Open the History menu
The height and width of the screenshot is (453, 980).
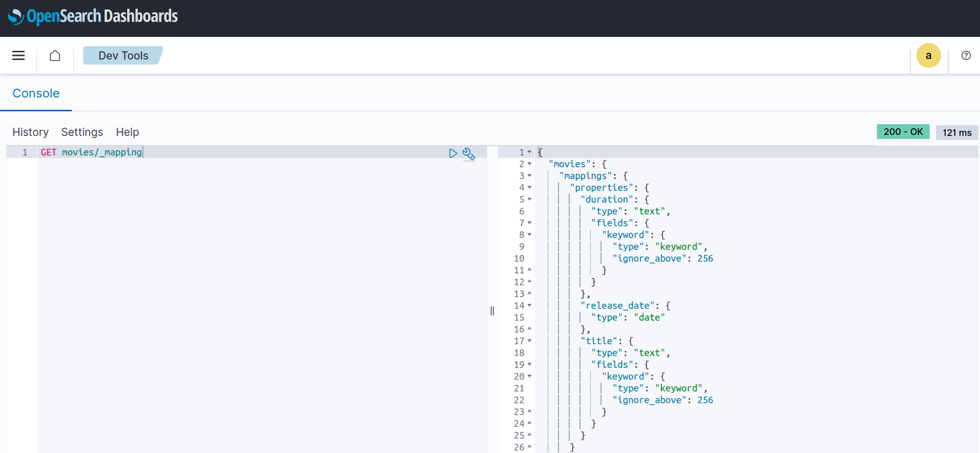(x=30, y=132)
